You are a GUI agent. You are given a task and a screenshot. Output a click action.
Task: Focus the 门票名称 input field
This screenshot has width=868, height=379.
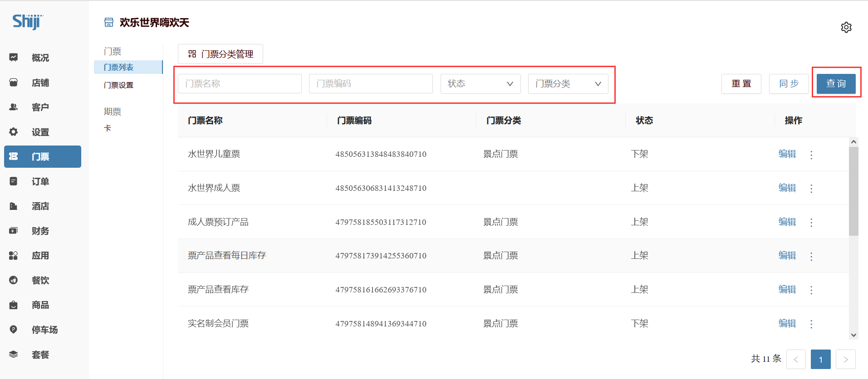240,83
